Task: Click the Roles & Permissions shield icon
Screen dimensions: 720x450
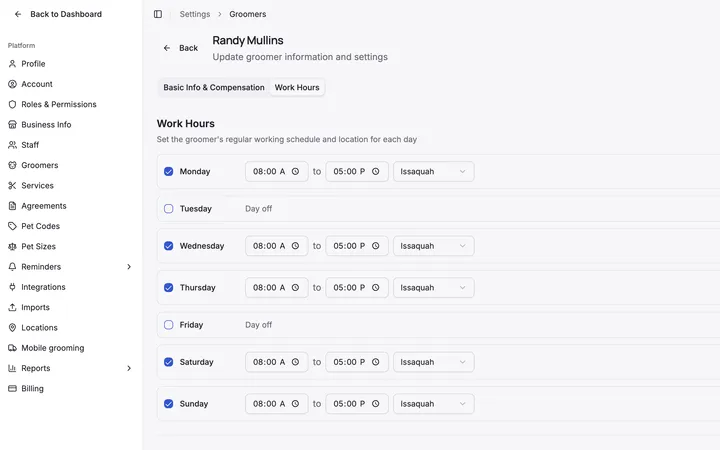Action: (12, 104)
